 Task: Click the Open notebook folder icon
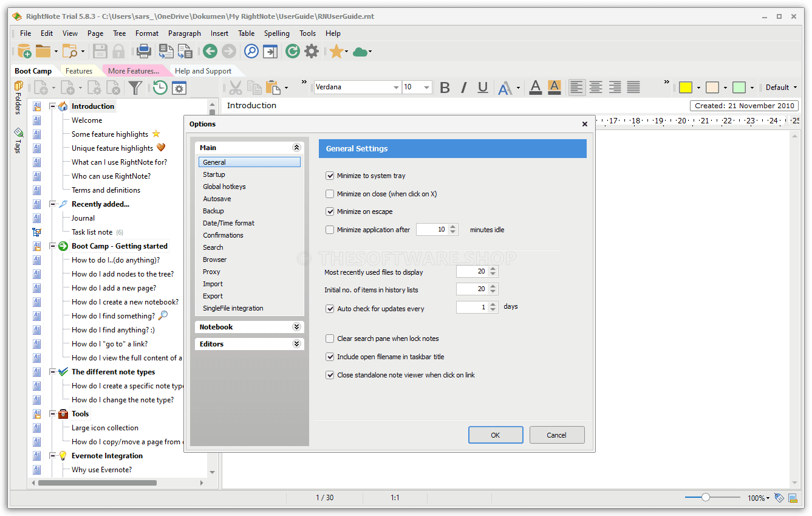point(43,51)
